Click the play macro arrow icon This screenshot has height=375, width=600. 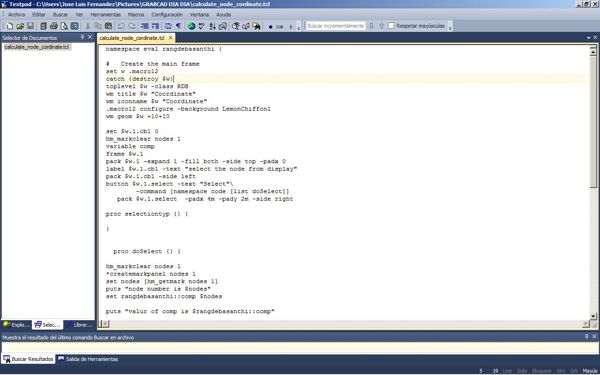click(291, 27)
